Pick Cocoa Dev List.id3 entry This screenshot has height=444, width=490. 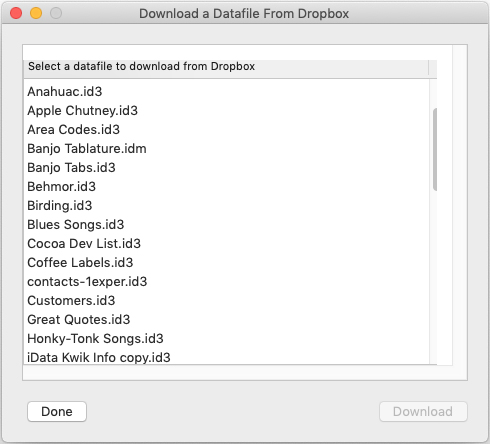click(x=227, y=243)
